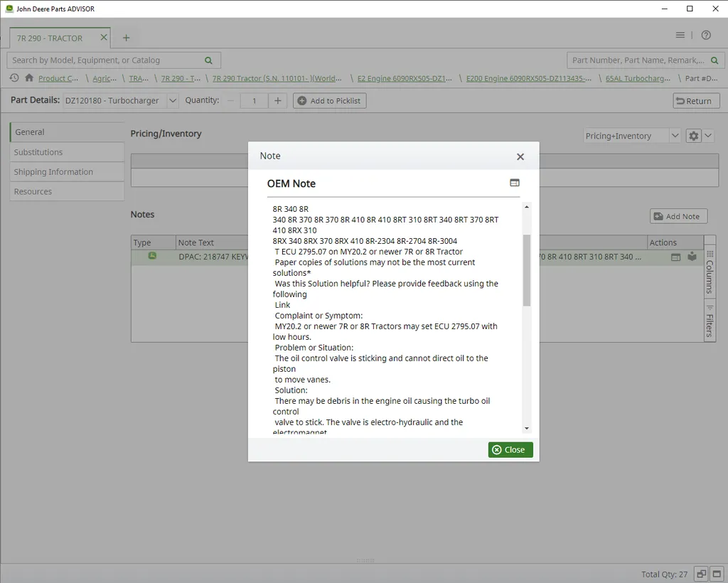
Task: Click the OEM Note window layout icon
Action: coord(515,183)
